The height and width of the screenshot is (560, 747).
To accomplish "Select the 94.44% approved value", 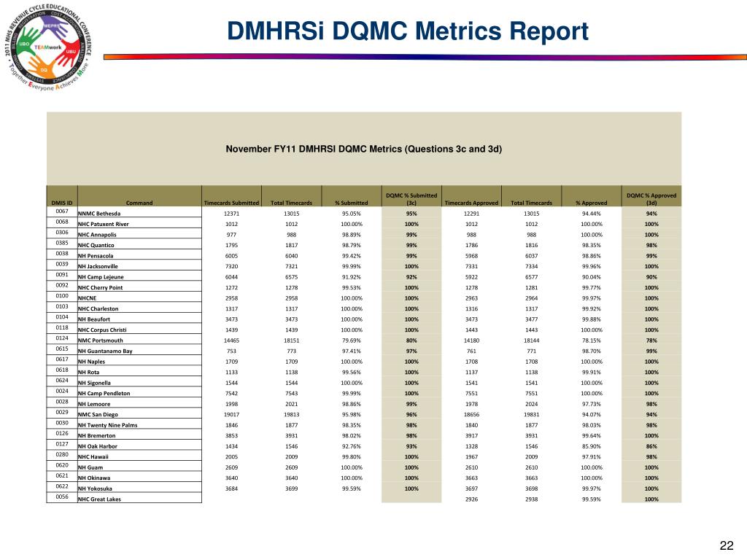I will click(592, 214).
